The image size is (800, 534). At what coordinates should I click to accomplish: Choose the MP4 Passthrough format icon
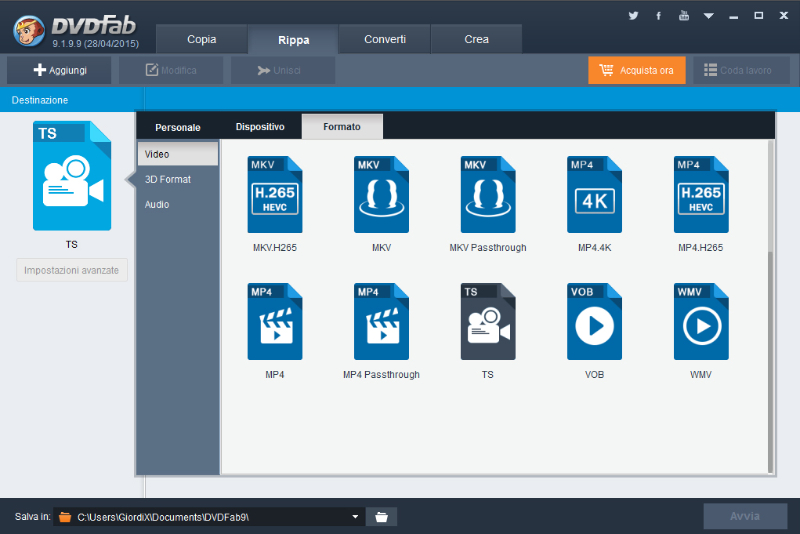381,321
